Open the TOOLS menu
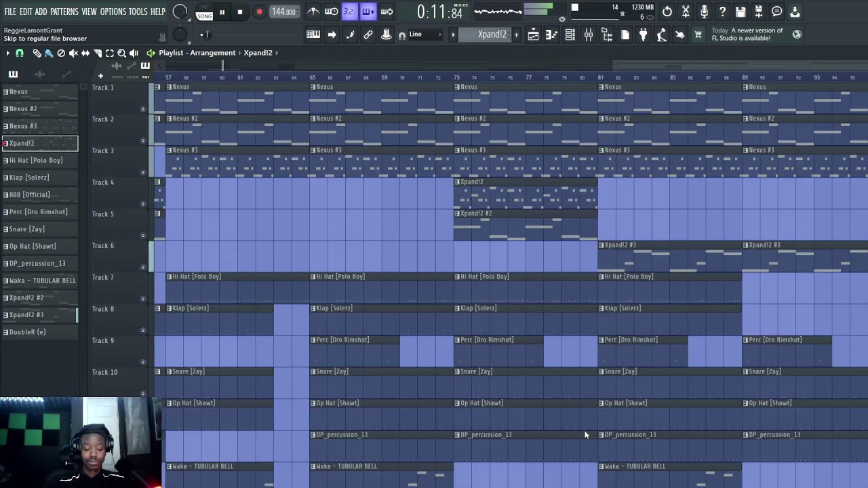 click(x=138, y=12)
